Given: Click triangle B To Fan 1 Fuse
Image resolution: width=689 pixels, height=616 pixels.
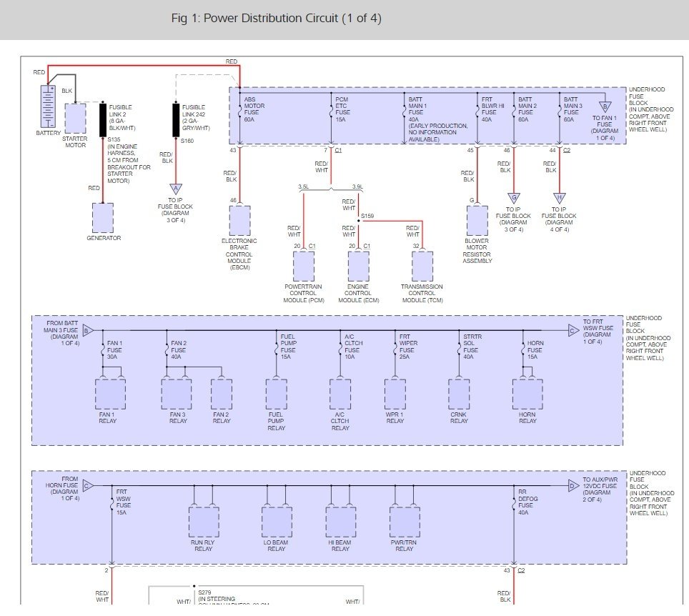Looking at the screenshot, I should 605,106.
